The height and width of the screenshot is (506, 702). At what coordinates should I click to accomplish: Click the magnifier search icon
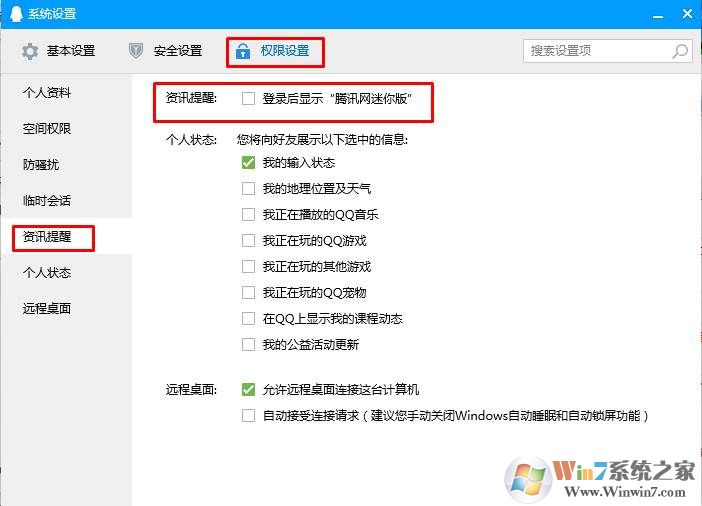pyautogui.click(x=680, y=51)
